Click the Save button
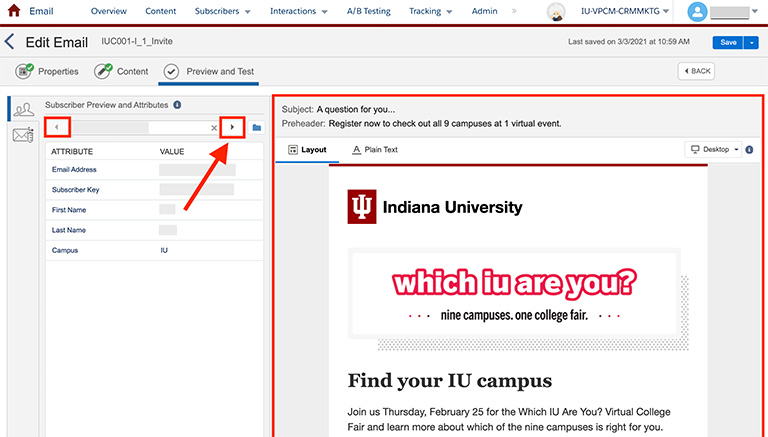The image size is (768, 437). coord(726,42)
